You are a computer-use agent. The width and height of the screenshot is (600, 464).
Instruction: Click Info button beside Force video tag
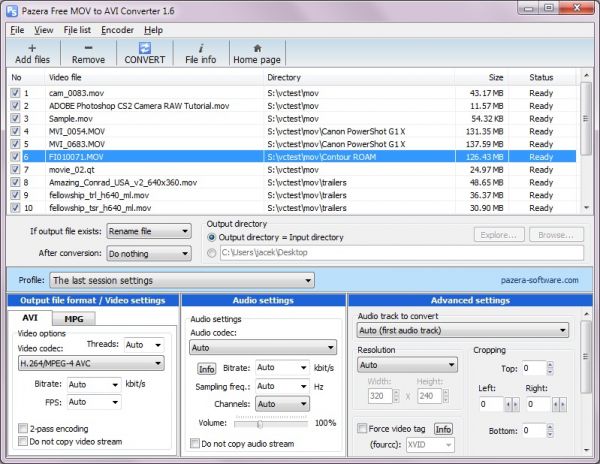click(442, 429)
